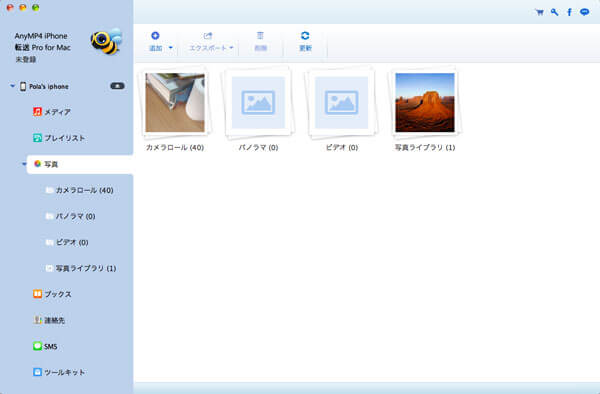Refresh with the 更新 icon

tap(305, 36)
